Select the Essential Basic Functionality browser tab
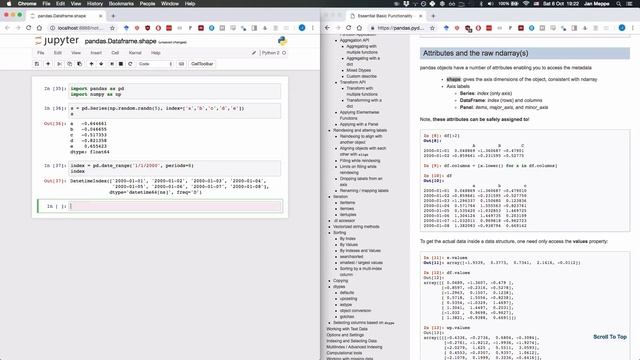The width and height of the screenshot is (640, 360). [x=386, y=16]
